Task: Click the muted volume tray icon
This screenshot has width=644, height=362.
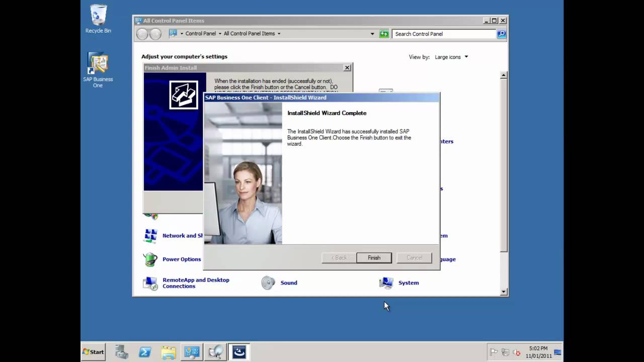Action: tap(516, 352)
